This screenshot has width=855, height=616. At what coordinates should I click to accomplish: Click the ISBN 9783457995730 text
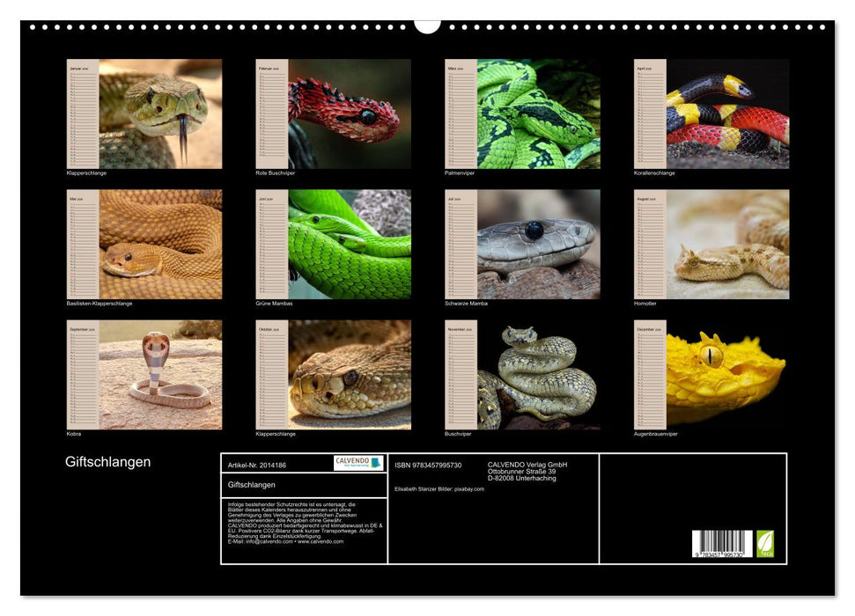tap(428, 465)
